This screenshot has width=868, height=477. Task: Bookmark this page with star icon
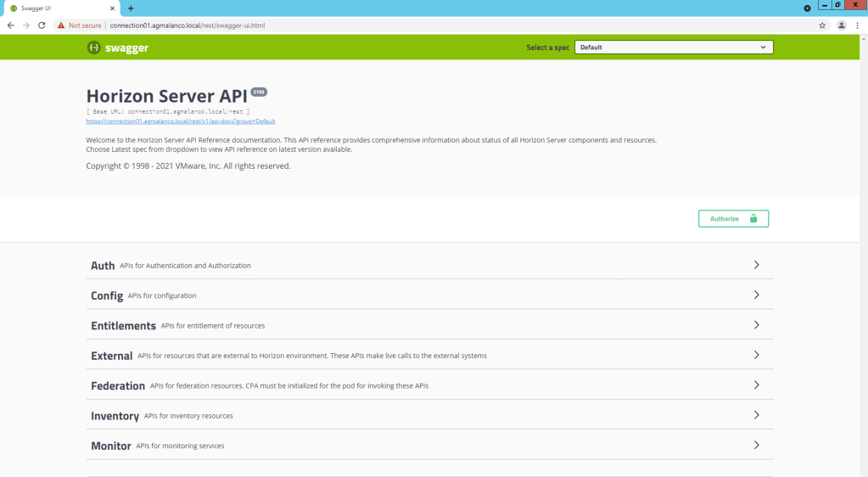[822, 25]
